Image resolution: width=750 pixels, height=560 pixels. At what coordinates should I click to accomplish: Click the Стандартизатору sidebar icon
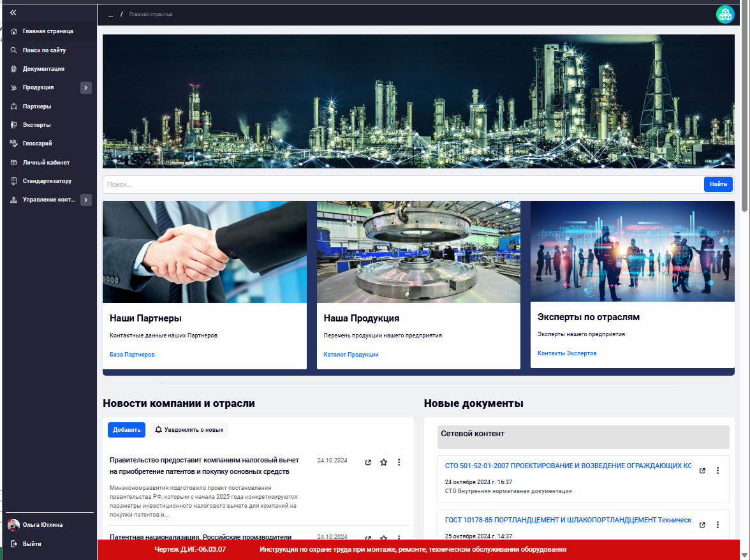(x=13, y=181)
